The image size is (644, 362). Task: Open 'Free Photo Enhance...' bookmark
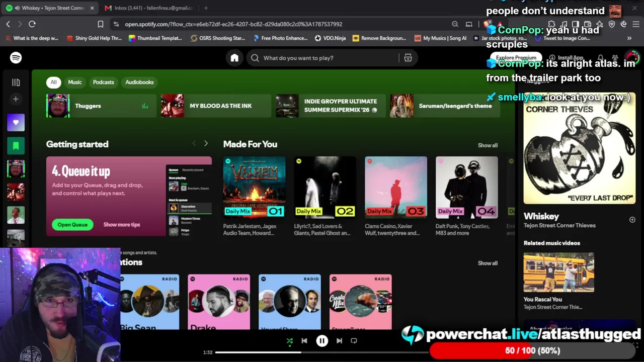coord(280,38)
